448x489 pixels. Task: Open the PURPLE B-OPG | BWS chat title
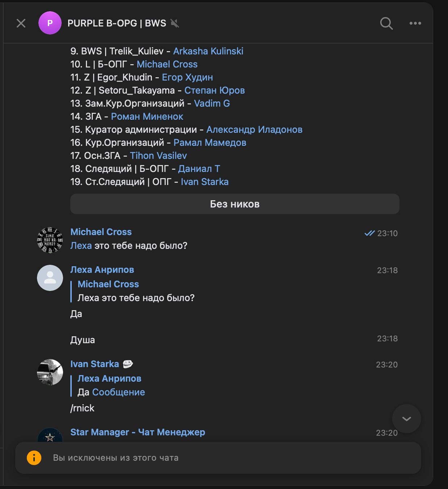[x=117, y=23]
